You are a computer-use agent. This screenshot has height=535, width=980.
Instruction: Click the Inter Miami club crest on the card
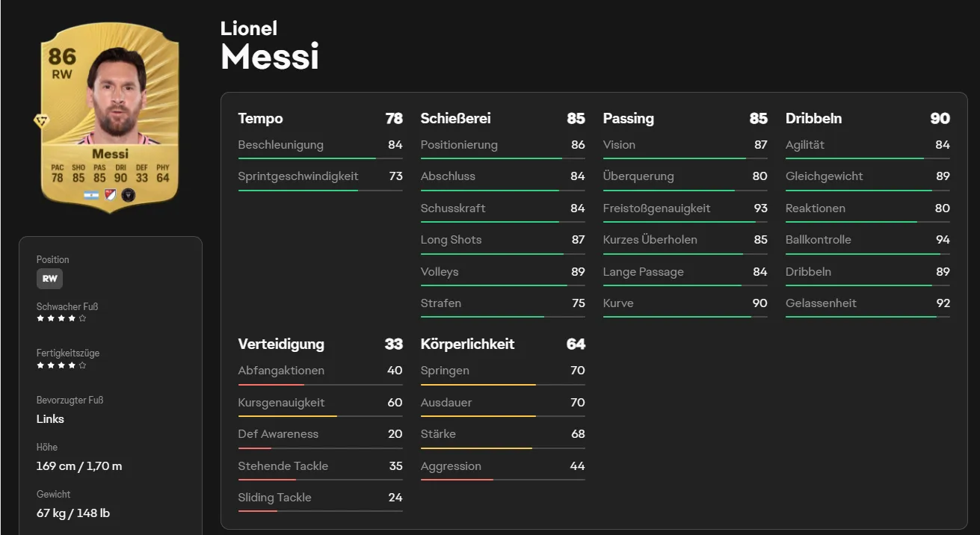128,195
